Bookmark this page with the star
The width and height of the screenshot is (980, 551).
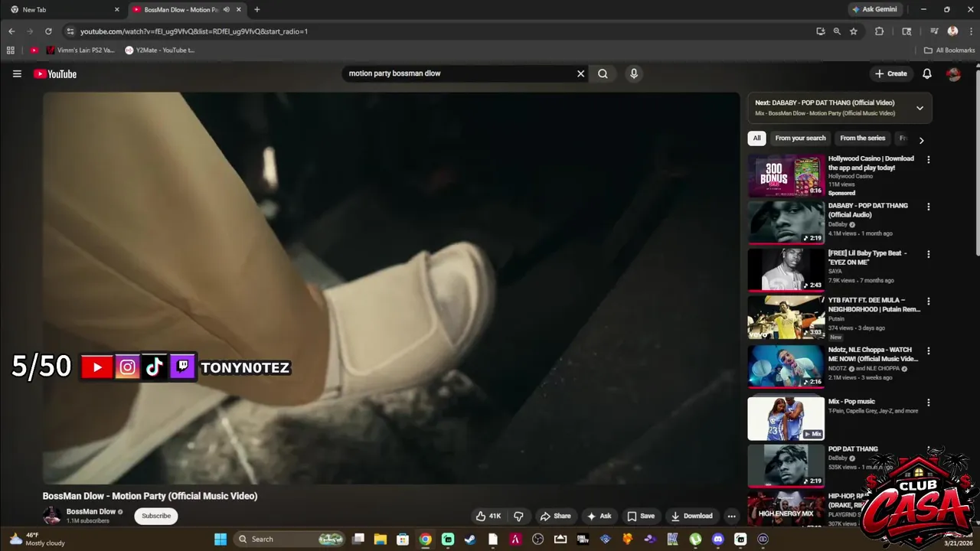(x=854, y=31)
